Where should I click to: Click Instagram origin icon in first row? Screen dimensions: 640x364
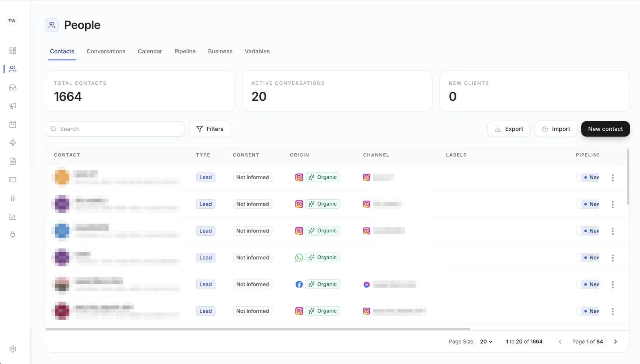coord(299,177)
